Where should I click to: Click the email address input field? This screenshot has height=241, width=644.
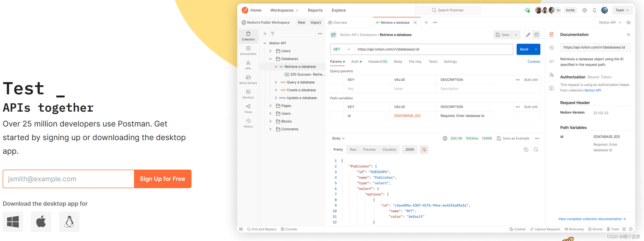coord(69,179)
